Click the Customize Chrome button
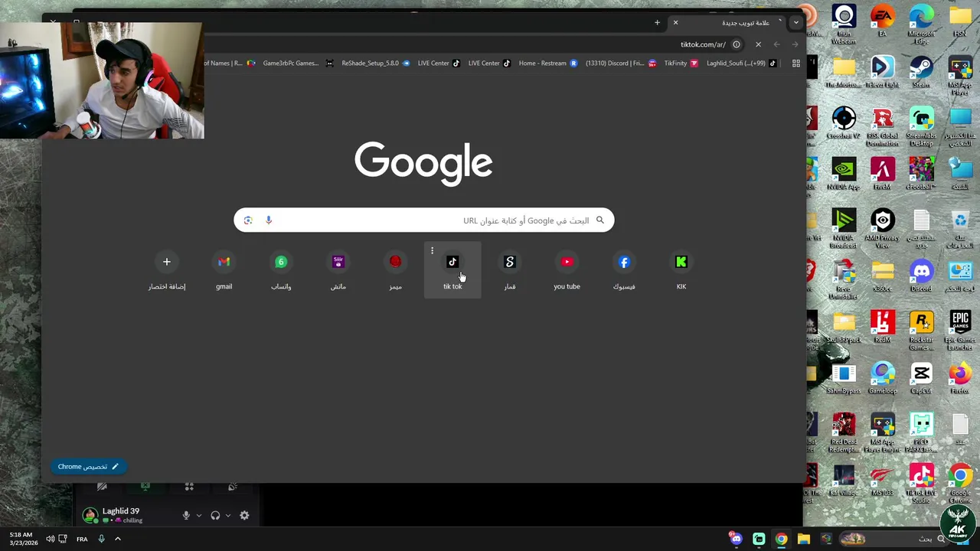 [89, 466]
